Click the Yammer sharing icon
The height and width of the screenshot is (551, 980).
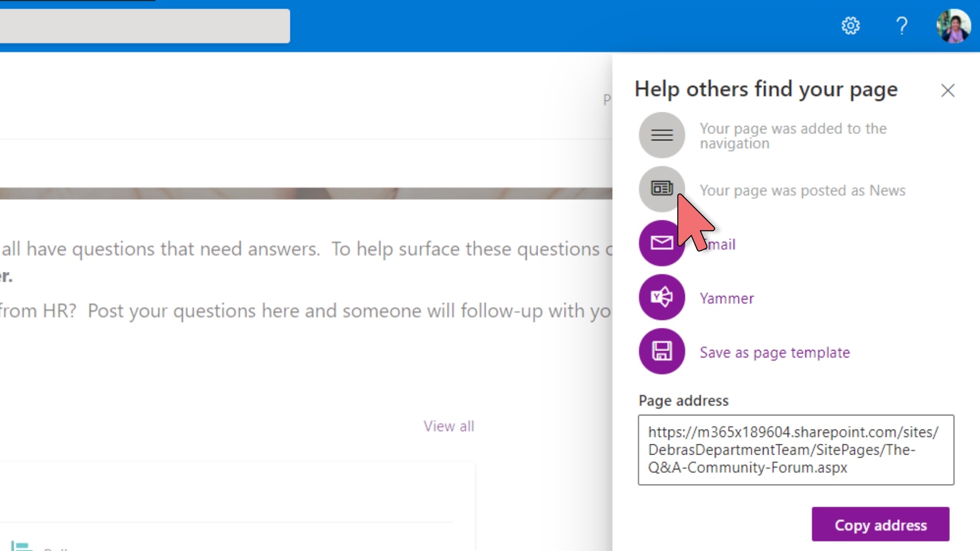point(661,297)
